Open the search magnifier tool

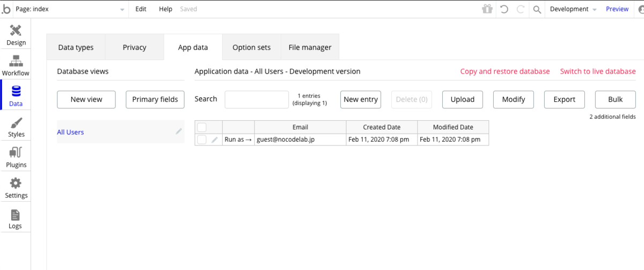[537, 9]
